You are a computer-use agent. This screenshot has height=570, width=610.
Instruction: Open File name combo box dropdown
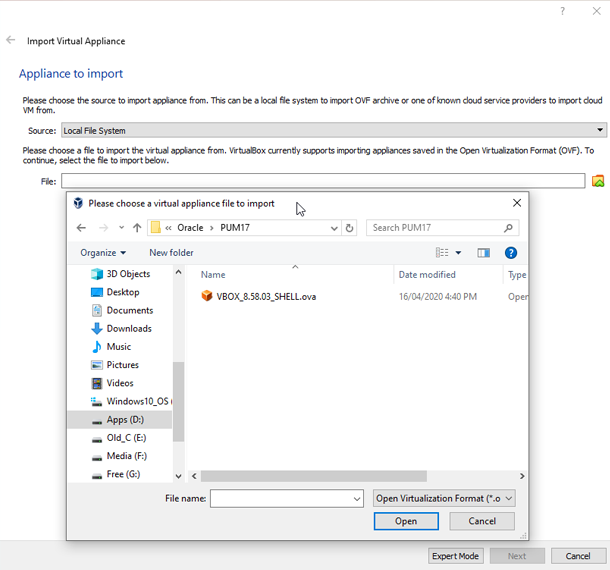tap(357, 499)
